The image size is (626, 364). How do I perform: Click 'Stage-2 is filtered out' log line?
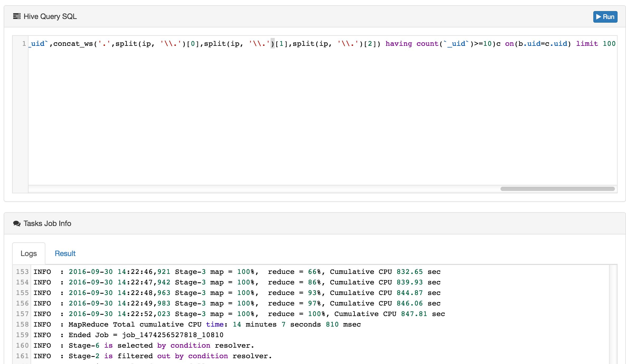point(152,356)
